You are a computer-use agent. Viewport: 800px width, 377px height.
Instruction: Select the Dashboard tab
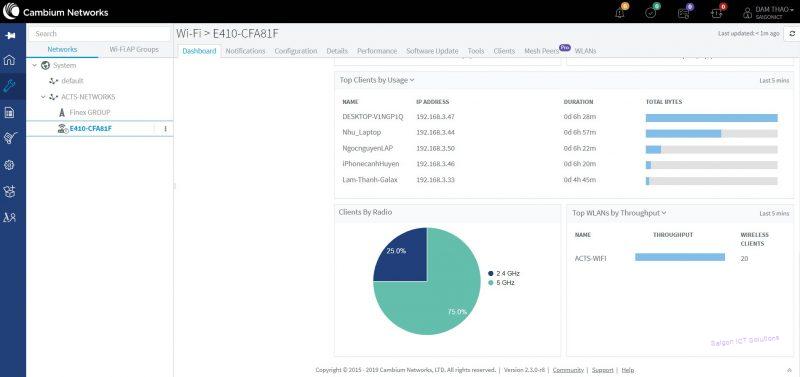coord(199,51)
